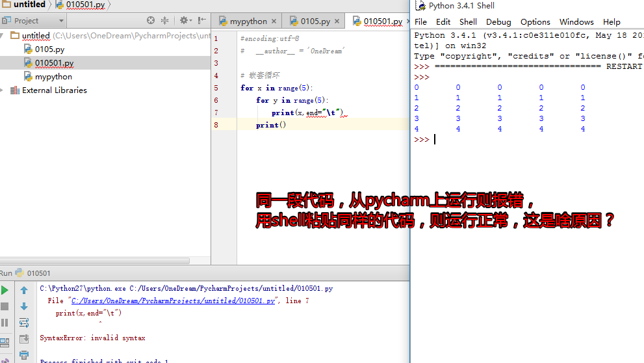This screenshot has width=644, height=363.
Task: Switch to the 0105.py editor tab
Action: 315,21
